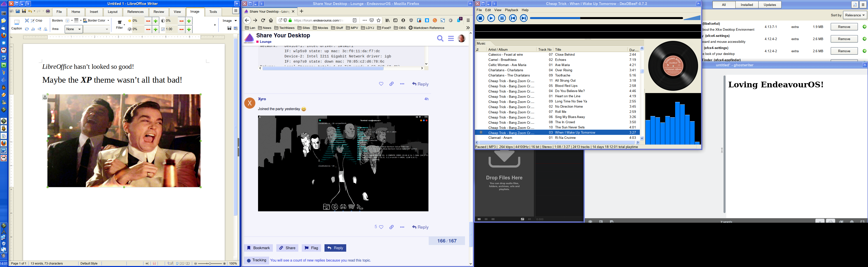The image size is (868, 267).
Task: Open the Area fill 'None' dropdown
Action: click(74, 29)
